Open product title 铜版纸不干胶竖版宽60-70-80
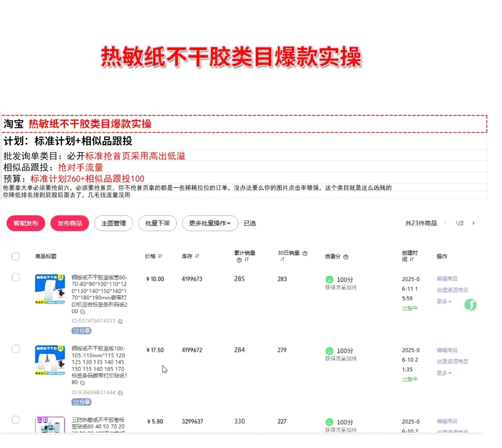 [99, 294]
